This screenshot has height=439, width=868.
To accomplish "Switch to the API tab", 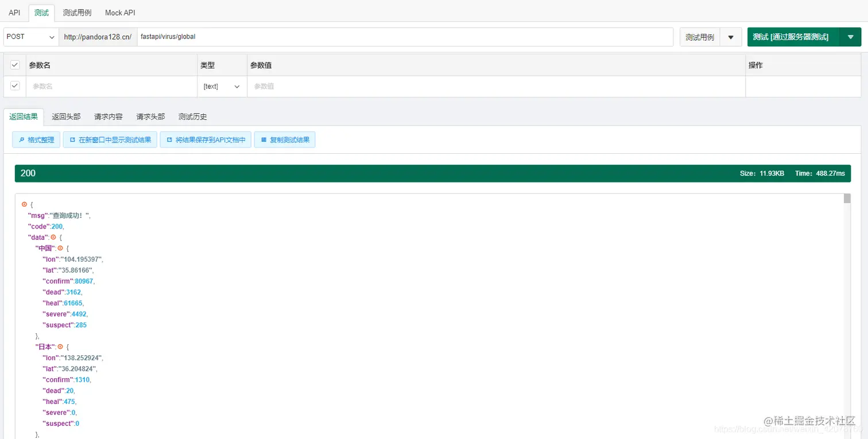I will pyautogui.click(x=14, y=13).
